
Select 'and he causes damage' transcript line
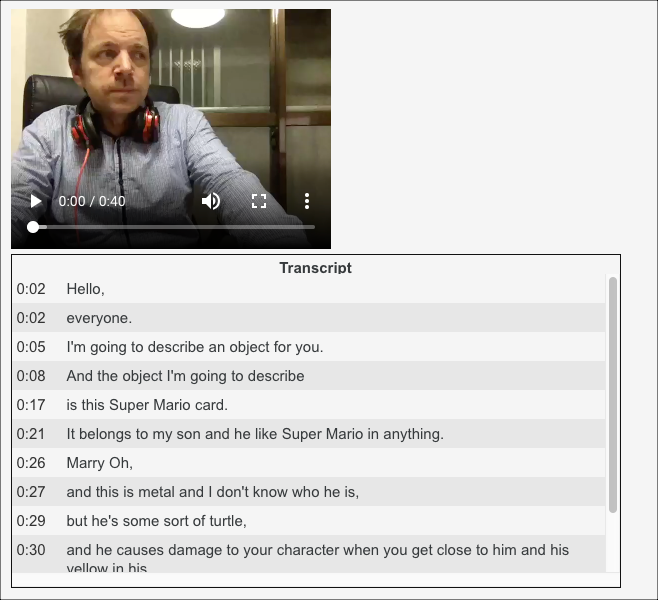tap(309, 554)
